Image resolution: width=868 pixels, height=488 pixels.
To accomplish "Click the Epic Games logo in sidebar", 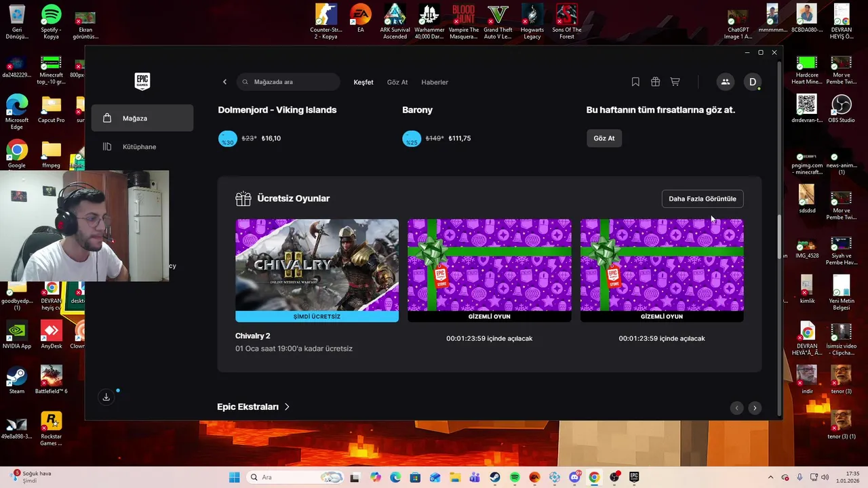I will [x=142, y=81].
